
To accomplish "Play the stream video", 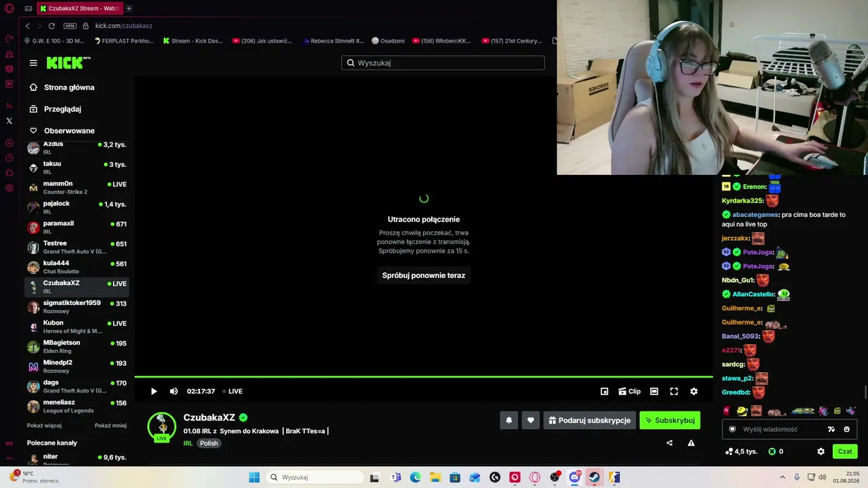I will point(154,391).
